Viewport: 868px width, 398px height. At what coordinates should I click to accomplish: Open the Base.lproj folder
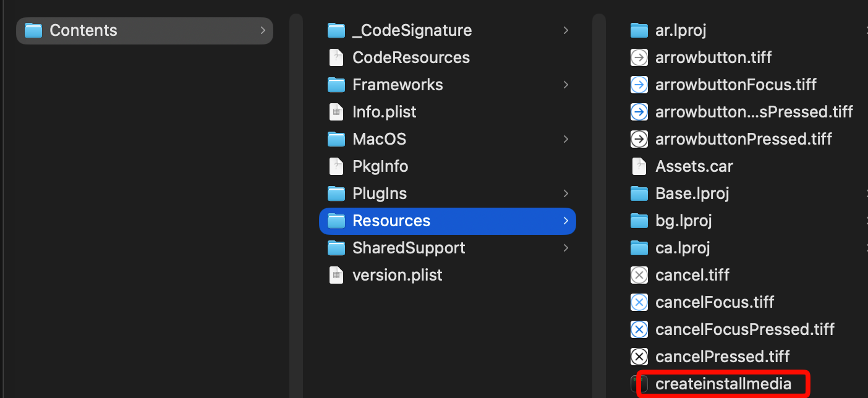coord(692,193)
